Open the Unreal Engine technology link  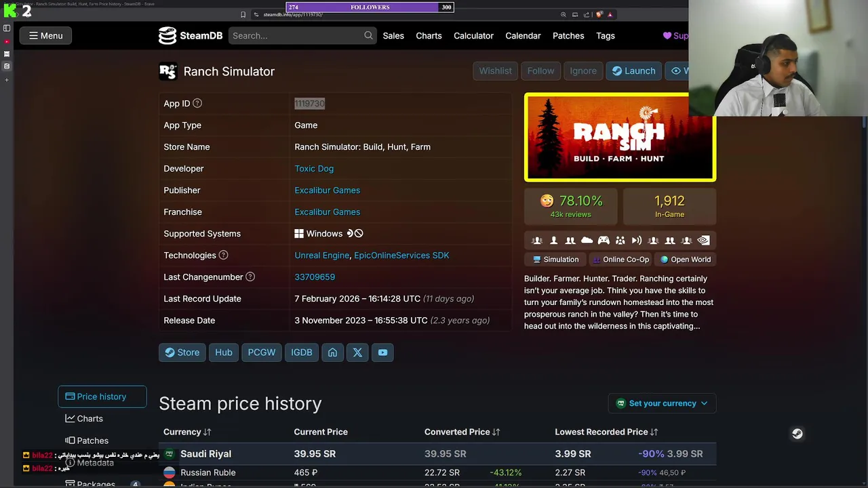pos(321,255)
